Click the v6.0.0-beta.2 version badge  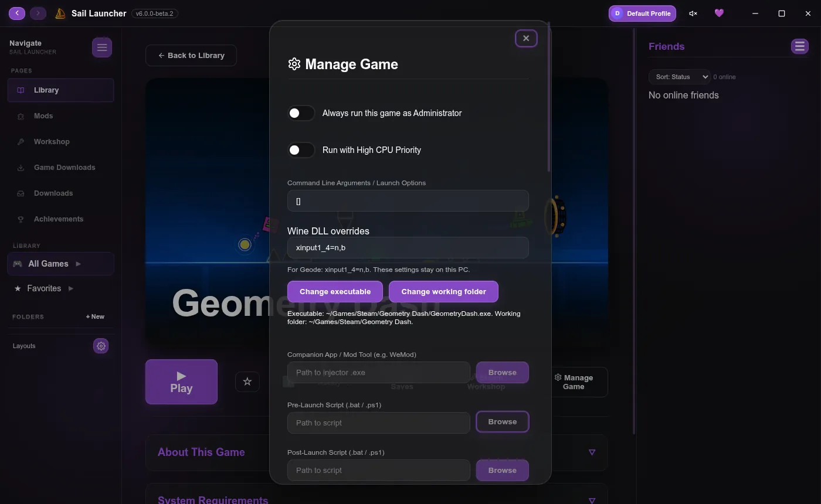coord(155,13)
